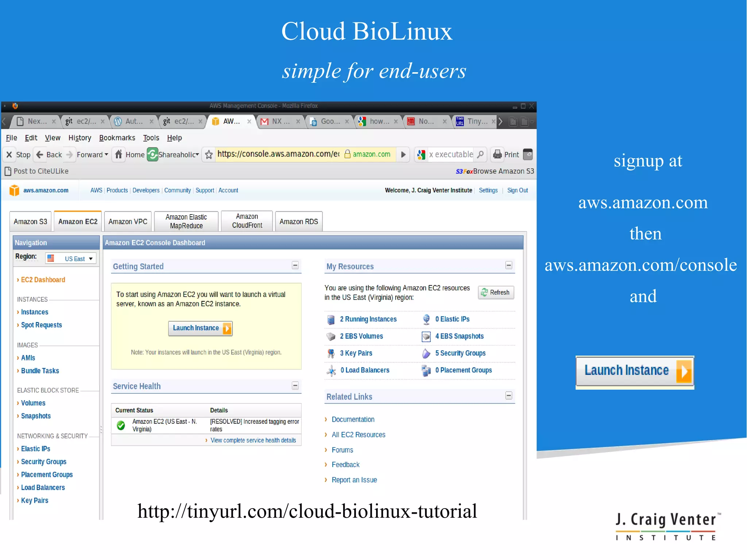This screenshot has height=560, width=747.
Task: Go back with the Back arrow
Action: click(x=40, y=155)
